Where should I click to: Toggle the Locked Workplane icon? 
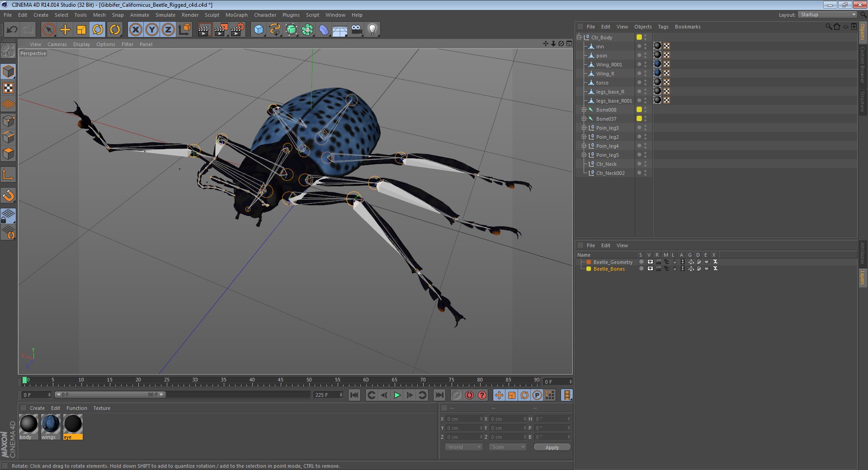(x=8, y=216)
